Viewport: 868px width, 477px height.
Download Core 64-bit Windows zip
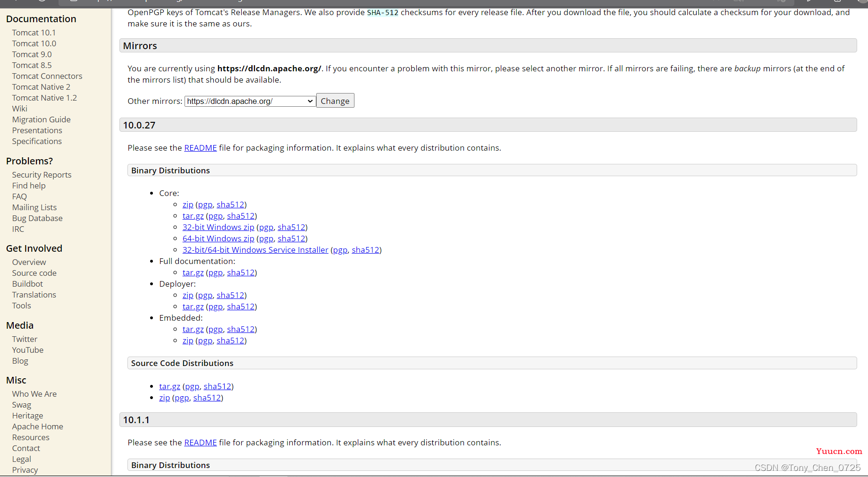pyautogui.click(x=219, y=238)
